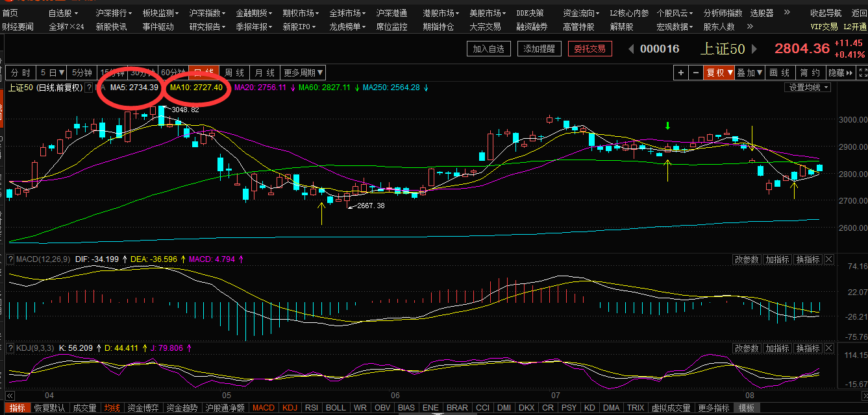Switch to the 周线 weekly tab
Image resolution: width=868 pixels, height=415 pixels.
(234, 72)
